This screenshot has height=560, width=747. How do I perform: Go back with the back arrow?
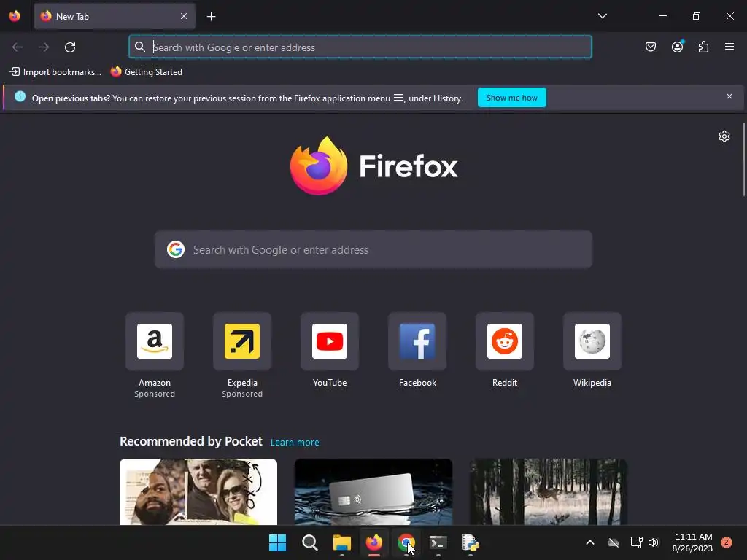tap(18, 47)
